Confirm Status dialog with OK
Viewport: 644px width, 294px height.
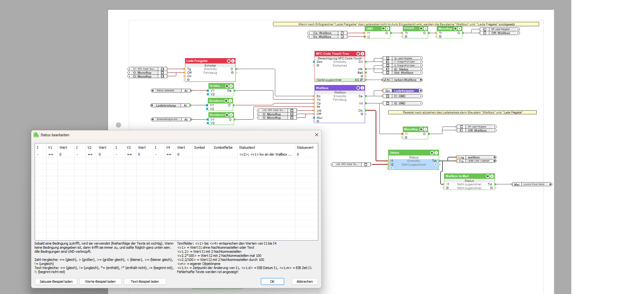pyautogui.click(x=272, y=282)
